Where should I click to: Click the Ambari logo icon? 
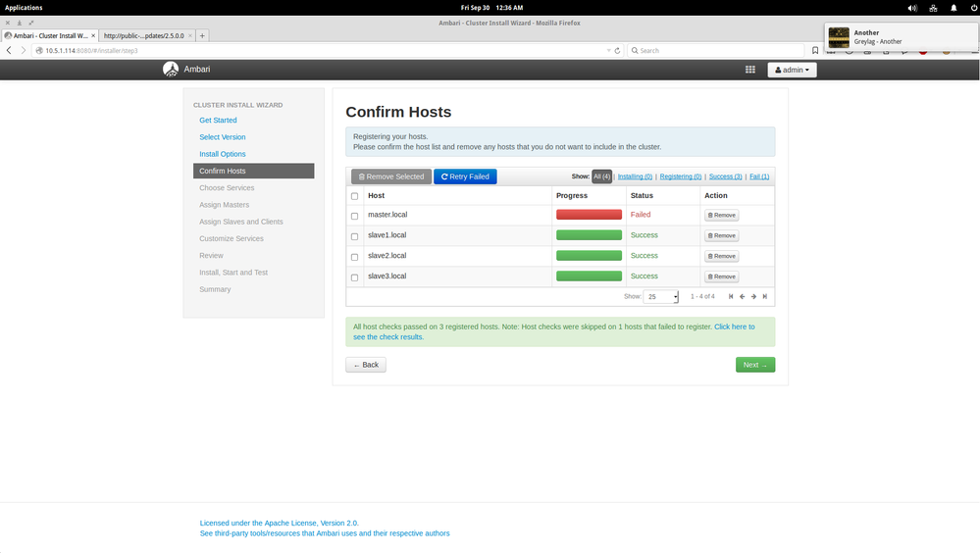[x=171, y=70]
